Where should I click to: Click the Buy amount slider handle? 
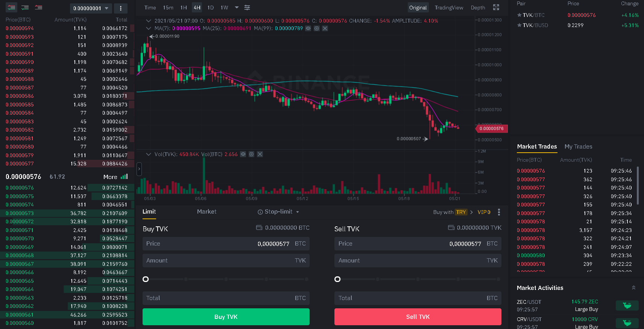coord(146,279)
